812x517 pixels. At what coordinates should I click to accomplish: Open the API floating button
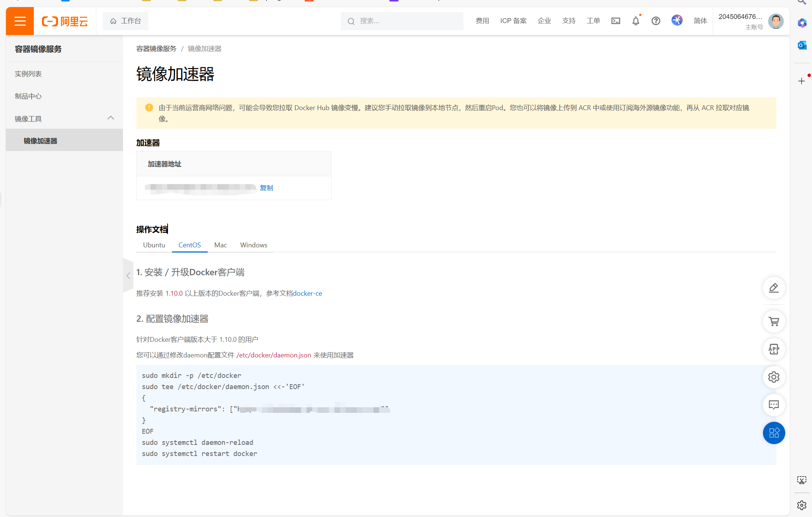[x=774, y=349]
